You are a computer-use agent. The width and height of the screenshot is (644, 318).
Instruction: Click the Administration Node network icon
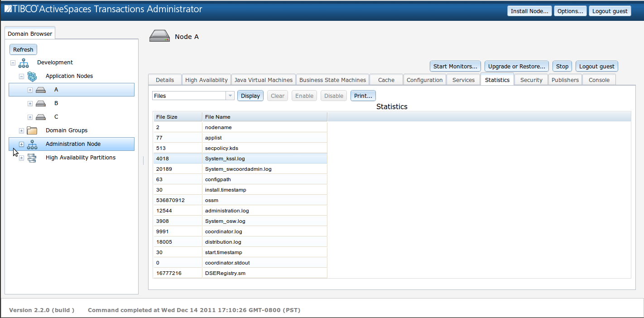coord(32,144)
